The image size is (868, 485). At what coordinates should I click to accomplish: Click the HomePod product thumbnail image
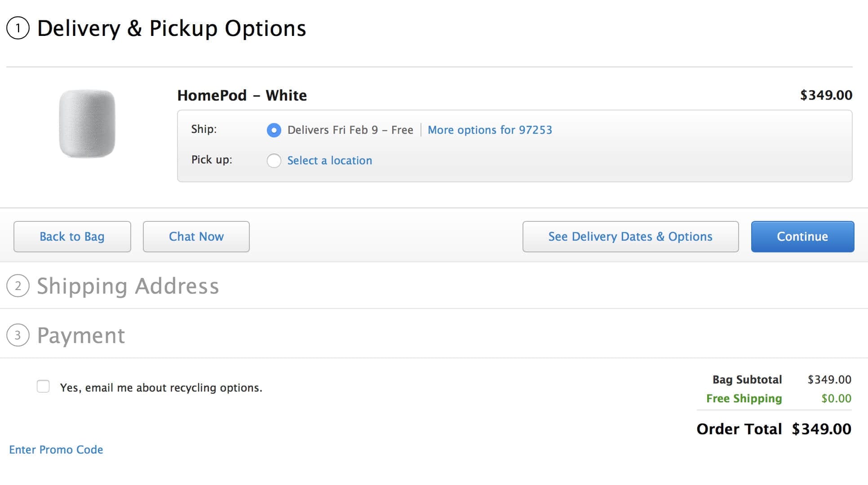(x=87, y=123)
